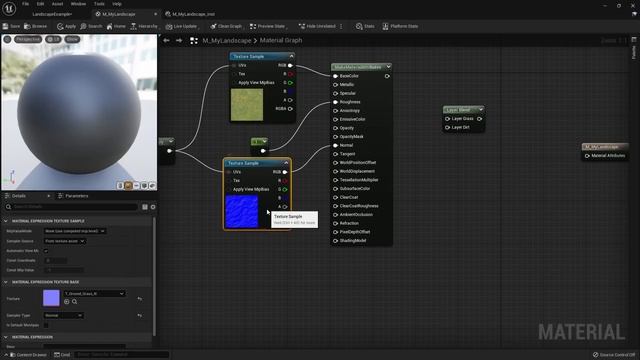Go to Home in graph toolbar
Image resolution: width=640 pixels, height=360 pixels.
(x=116, y=26)
